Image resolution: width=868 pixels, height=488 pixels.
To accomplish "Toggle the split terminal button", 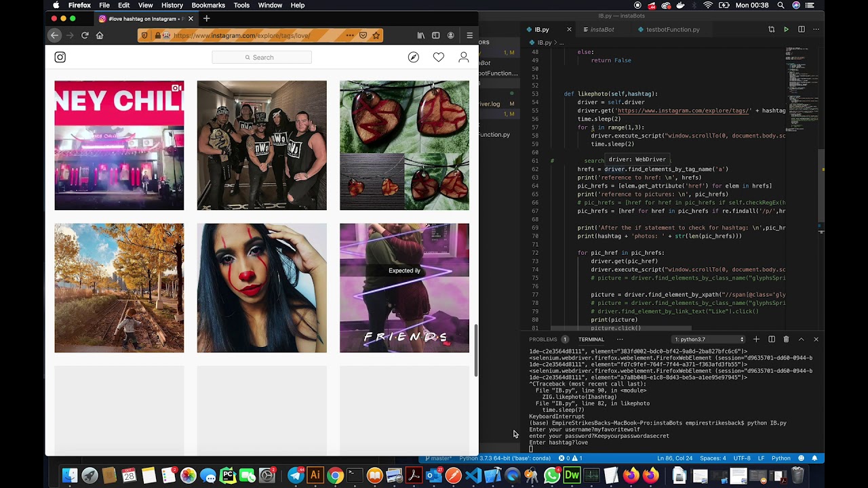I will pos(771,339).
